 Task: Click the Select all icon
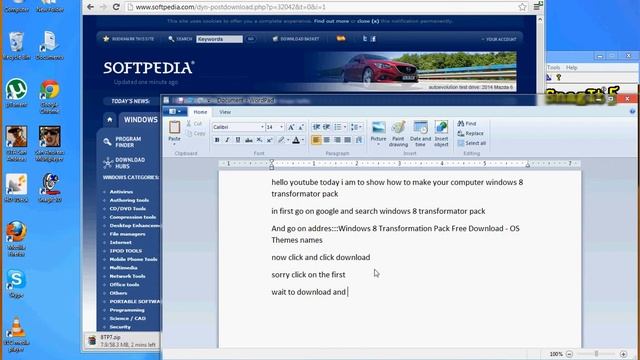[461, 143]
